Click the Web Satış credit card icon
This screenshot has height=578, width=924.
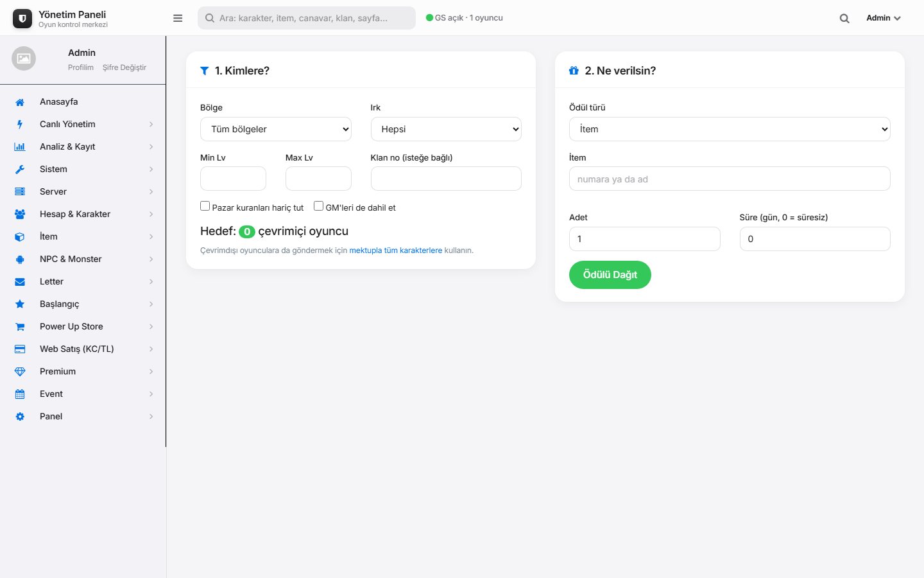point(20,349)
